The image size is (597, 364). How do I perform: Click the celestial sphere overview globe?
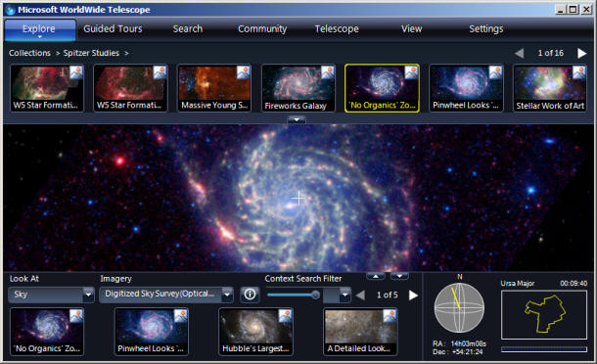point(460,307)
